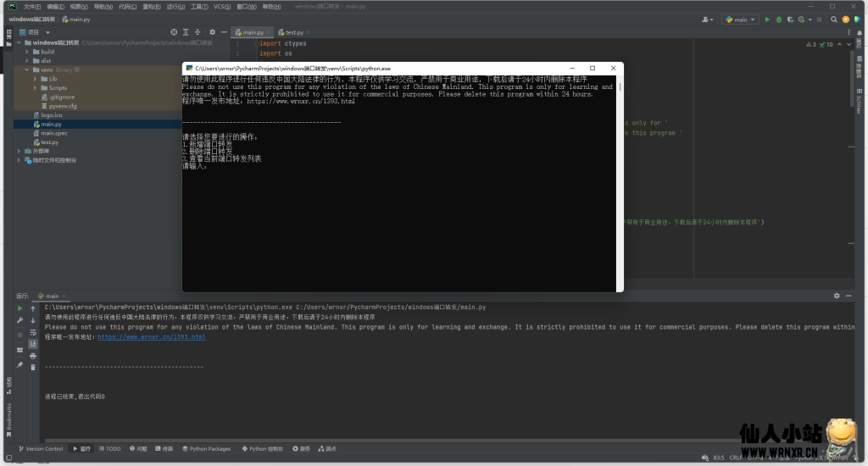The height and width of the screenshot is (466, 868).
Task: Select main.spec in project tree
Action: (x=54, y=133)
